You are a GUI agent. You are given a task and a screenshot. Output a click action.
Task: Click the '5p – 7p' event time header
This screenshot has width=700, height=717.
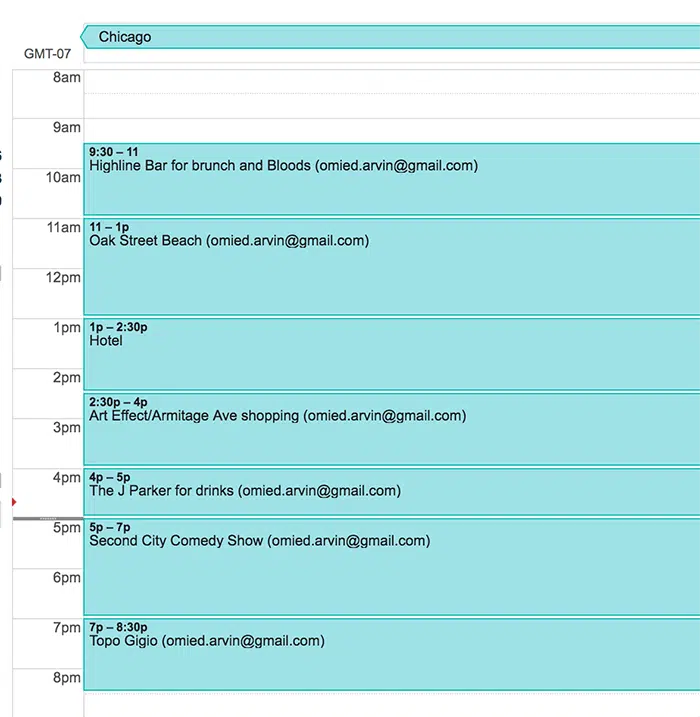point(110,527)
